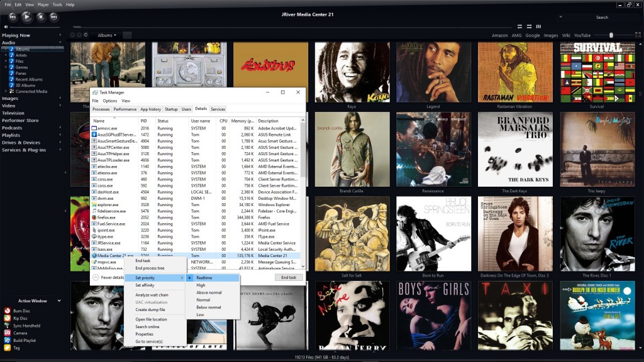Image resolution: width=644 pixels, height=362 pixels.
Task: Select Above normal priority option
Action: pos(213,293)
